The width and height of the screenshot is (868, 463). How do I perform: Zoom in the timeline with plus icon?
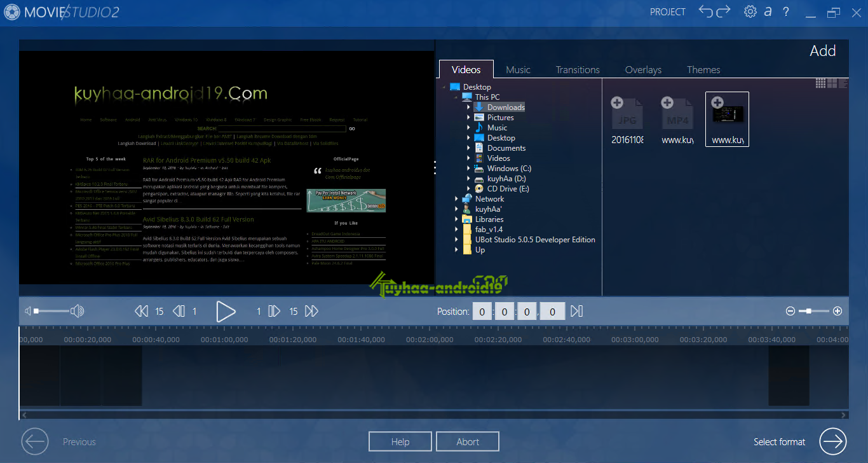837,311
